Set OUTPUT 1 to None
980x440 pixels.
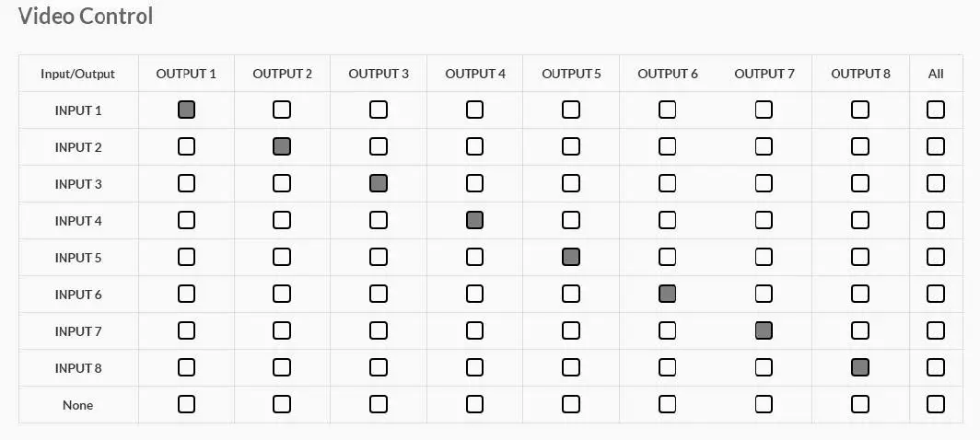[x=186, y=404]
